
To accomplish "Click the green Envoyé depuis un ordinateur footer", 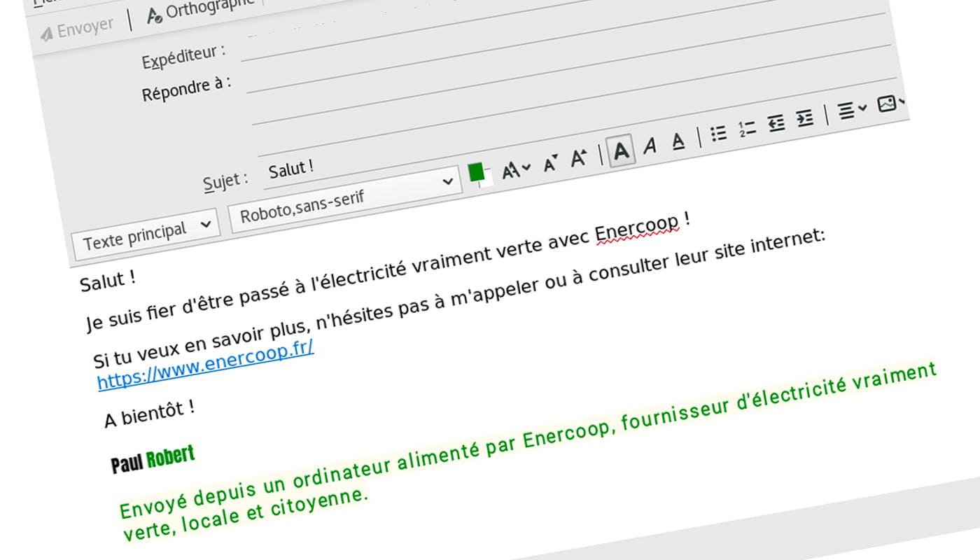I will pyautogui.click(x=528, y=451).
